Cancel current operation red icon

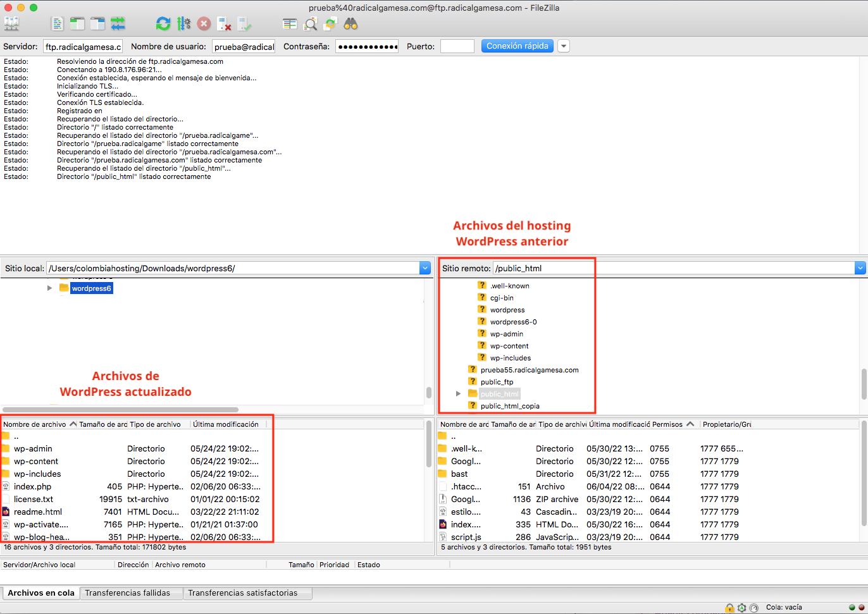[204, 24]
